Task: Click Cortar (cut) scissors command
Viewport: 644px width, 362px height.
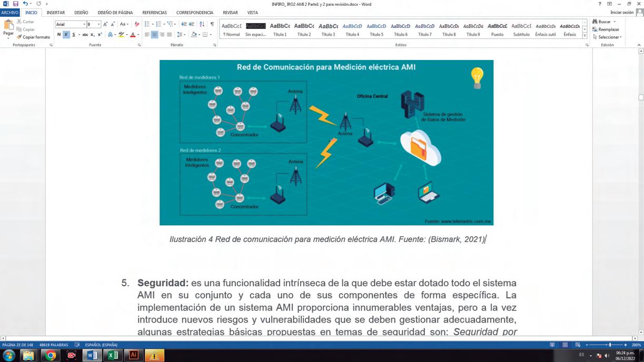Action: [x=25, y=22]
